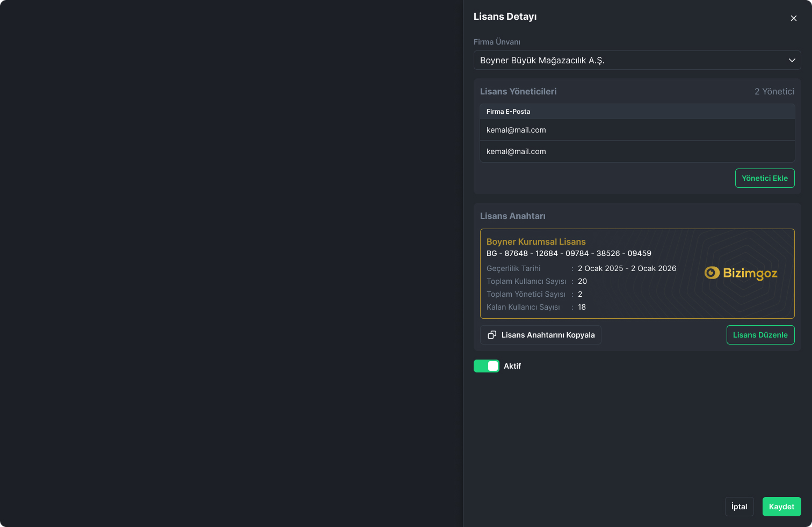Select the second kemal@mail.com row
The image size is (812, 527).
(x=637, y=151)
